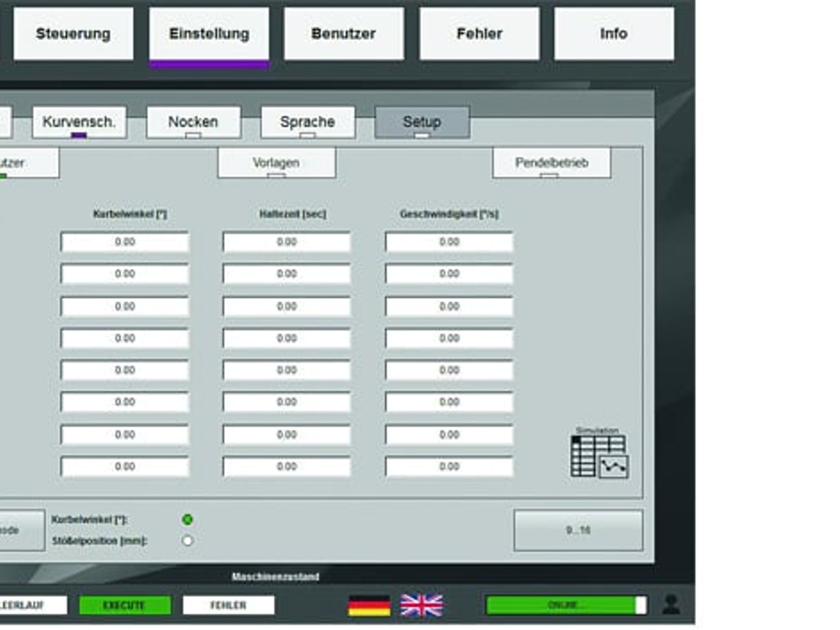Screen dimensions: 840x630
Task: Click second row Geschwindigkeit field
Action: pyautogui.click(x=449, y=274)
